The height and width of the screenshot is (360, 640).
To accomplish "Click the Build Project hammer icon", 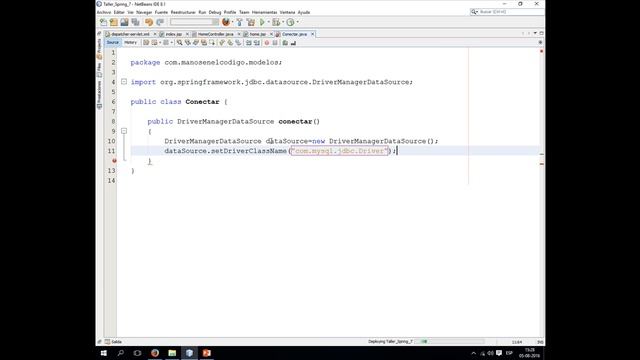I will click(x=239, y=22).
